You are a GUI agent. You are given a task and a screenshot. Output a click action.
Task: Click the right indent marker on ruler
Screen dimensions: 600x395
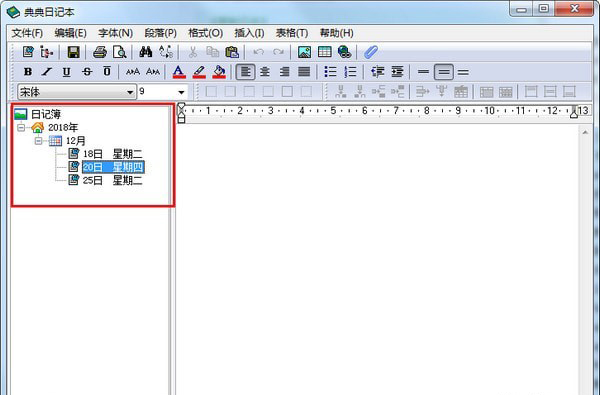point(574,113)
